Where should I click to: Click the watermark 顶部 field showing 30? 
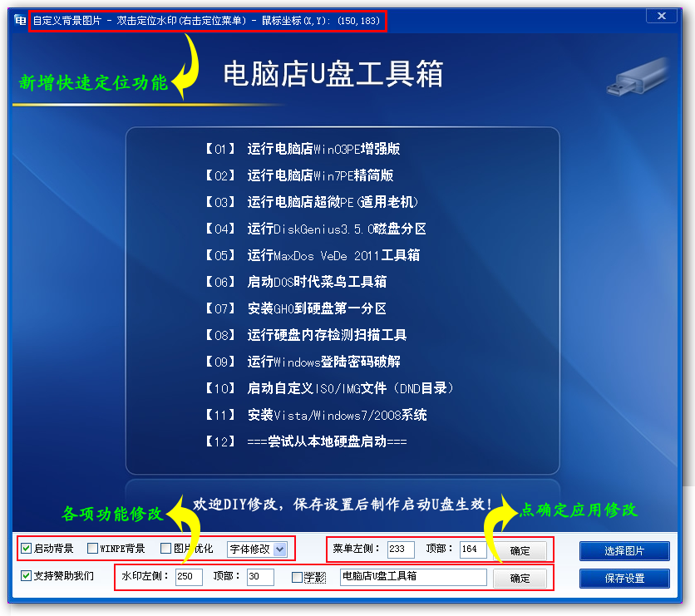pos(260,577)
